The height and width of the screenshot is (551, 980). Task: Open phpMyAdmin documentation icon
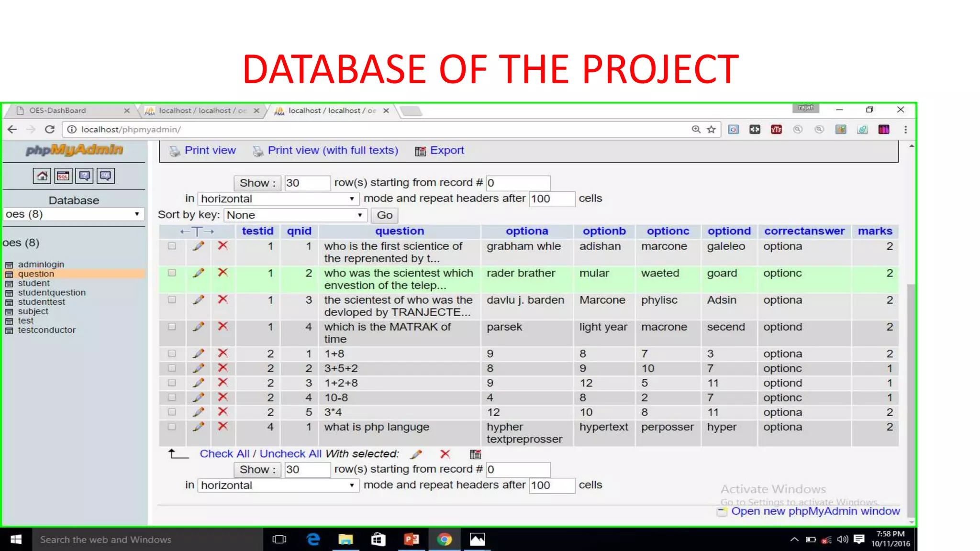tap(84, 176)
